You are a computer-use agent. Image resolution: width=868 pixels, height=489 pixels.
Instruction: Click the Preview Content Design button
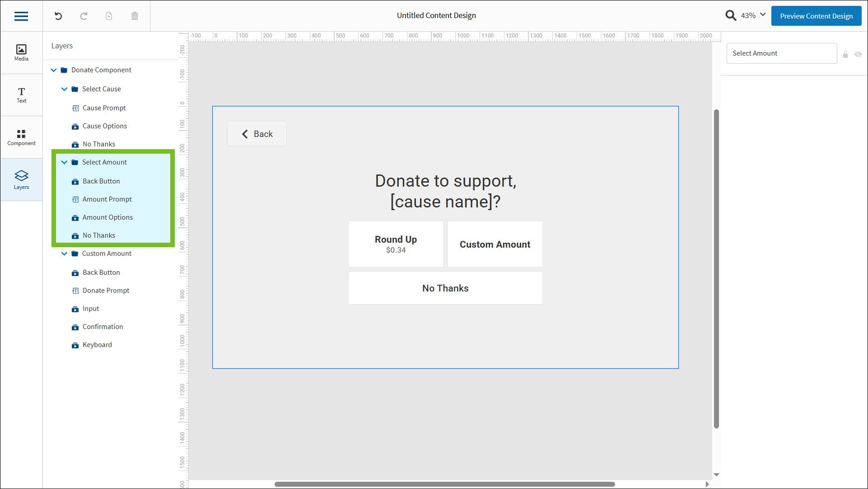point(816,16)
